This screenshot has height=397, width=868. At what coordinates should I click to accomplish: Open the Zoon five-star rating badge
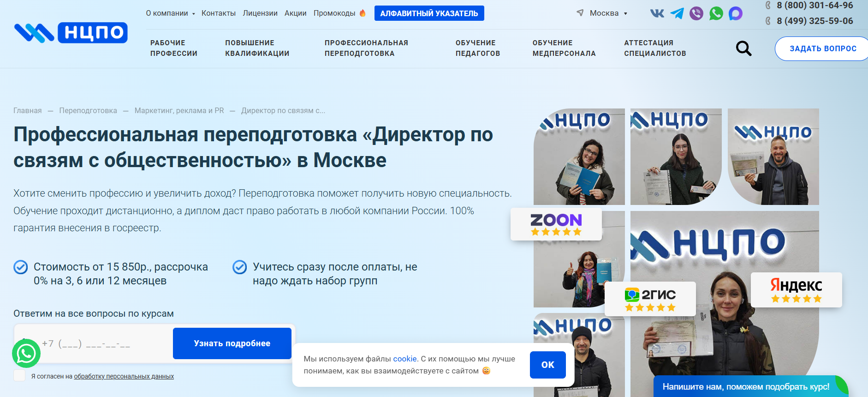[x=556, y=224]
